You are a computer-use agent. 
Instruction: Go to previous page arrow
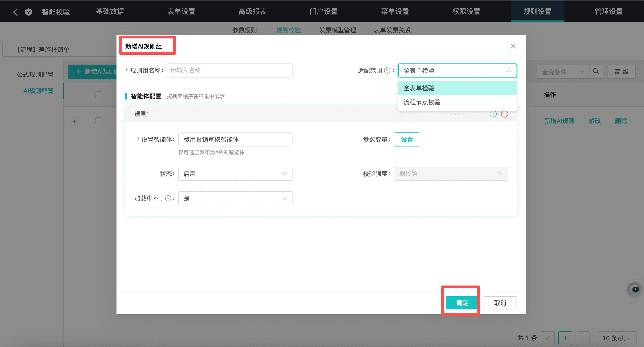click(x=548, y=338)
